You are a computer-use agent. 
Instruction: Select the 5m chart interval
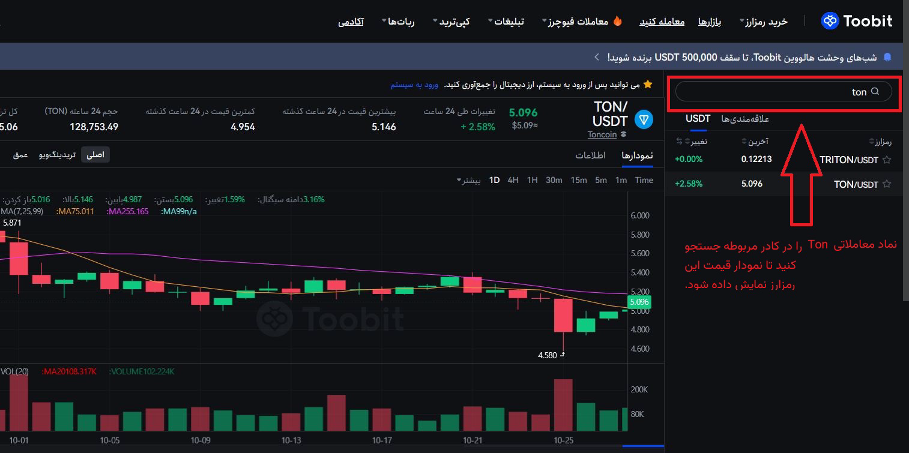pos(601,180)
